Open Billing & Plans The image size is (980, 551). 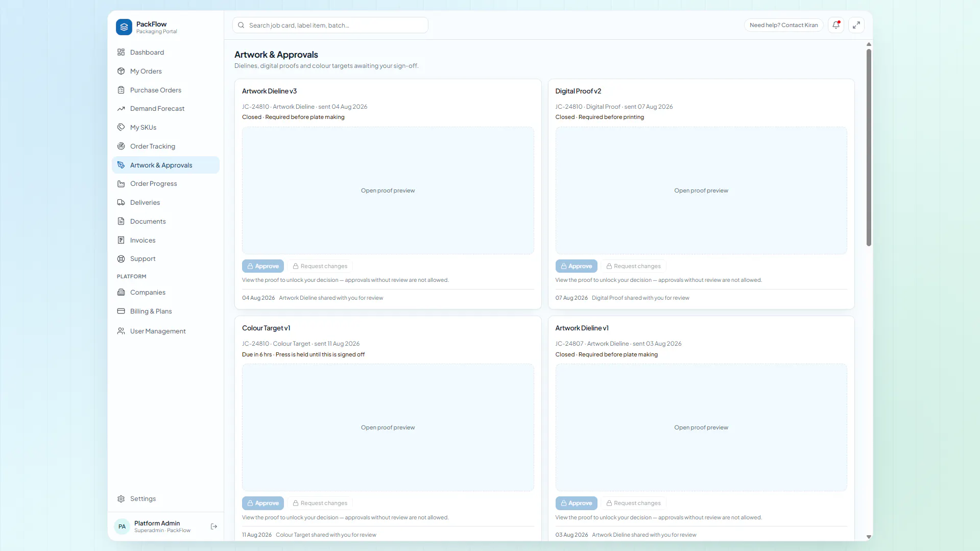click(165, 311)
